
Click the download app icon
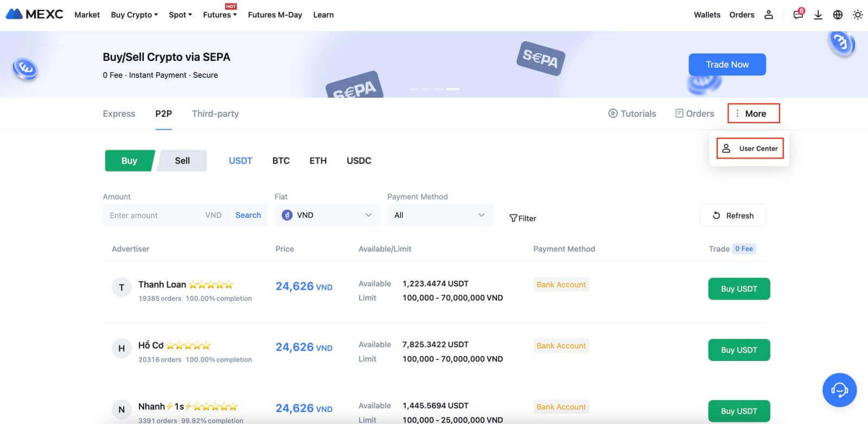(x=818, y=15)
